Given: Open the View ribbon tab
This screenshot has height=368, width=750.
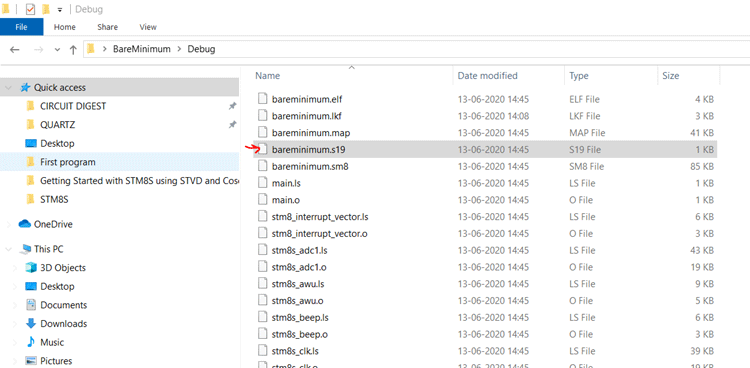Looking at the screenshot, I should [x=148, y=27].
